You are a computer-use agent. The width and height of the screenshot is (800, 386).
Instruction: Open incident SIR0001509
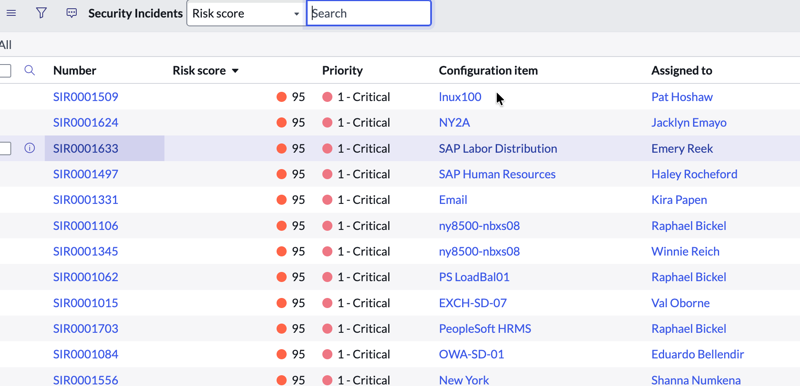pos(86,97)
